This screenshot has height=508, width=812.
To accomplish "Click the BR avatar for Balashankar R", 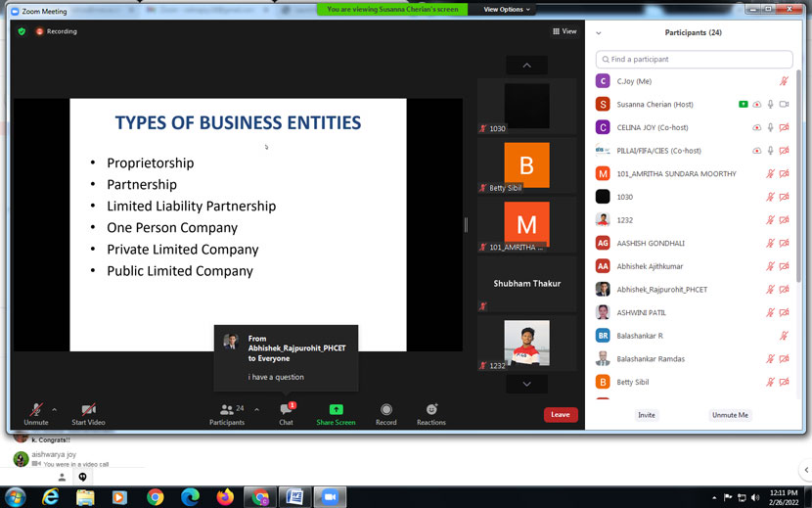I will point(603,336).
